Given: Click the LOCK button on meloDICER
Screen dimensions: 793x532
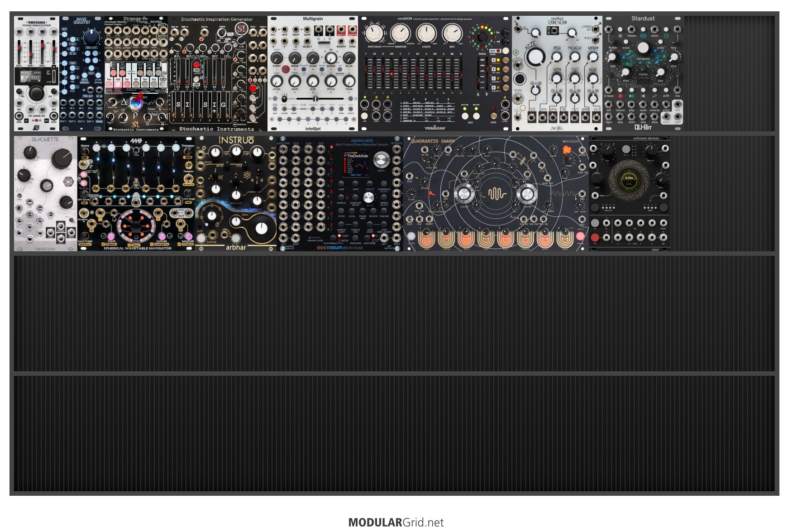Looking at the screenshot, I should (x=493, y=116).
